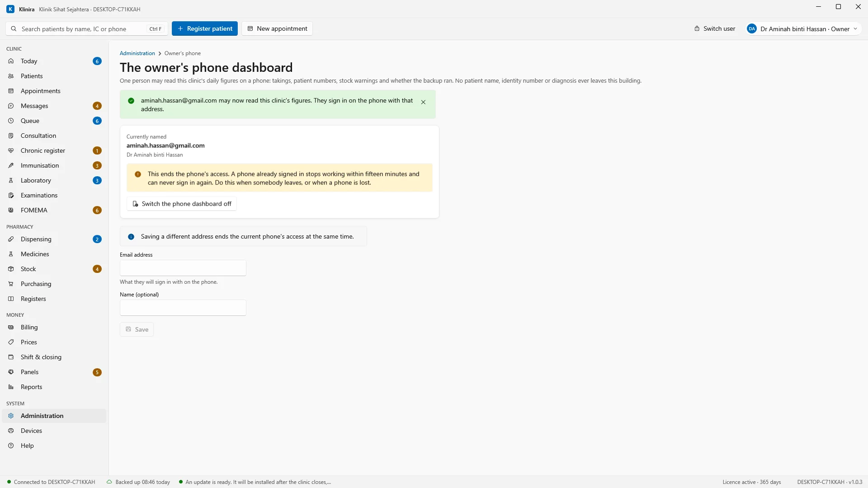Select Administration in sidebar
This screenshot has width=868, height=488.
[54, 416]
